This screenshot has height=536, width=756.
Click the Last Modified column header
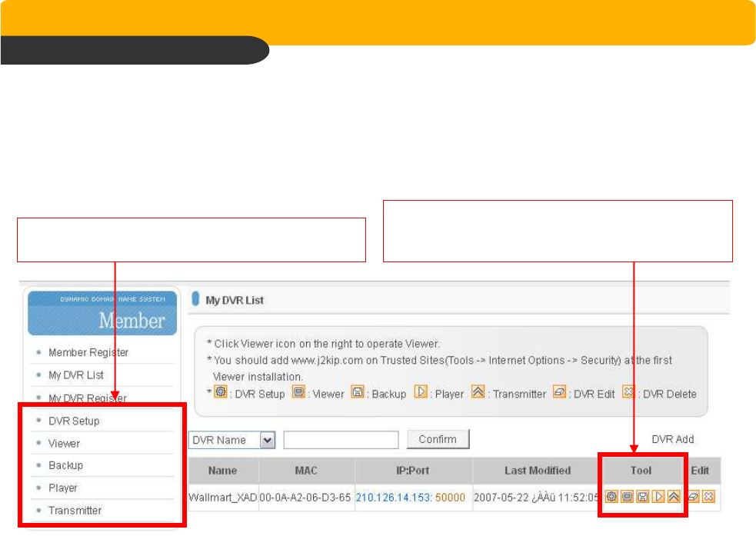pyautogui.click(x=538, y=471)
